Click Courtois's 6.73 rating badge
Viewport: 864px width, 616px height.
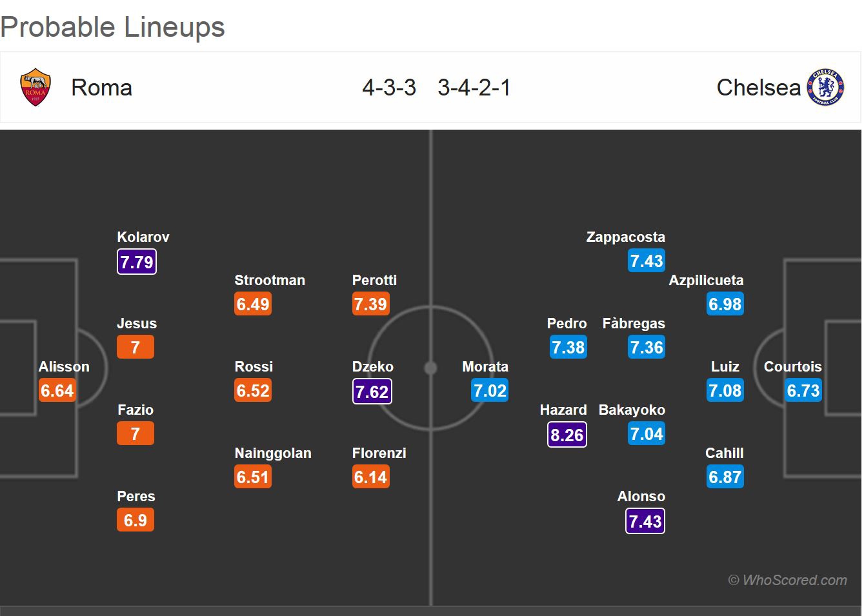803,391
